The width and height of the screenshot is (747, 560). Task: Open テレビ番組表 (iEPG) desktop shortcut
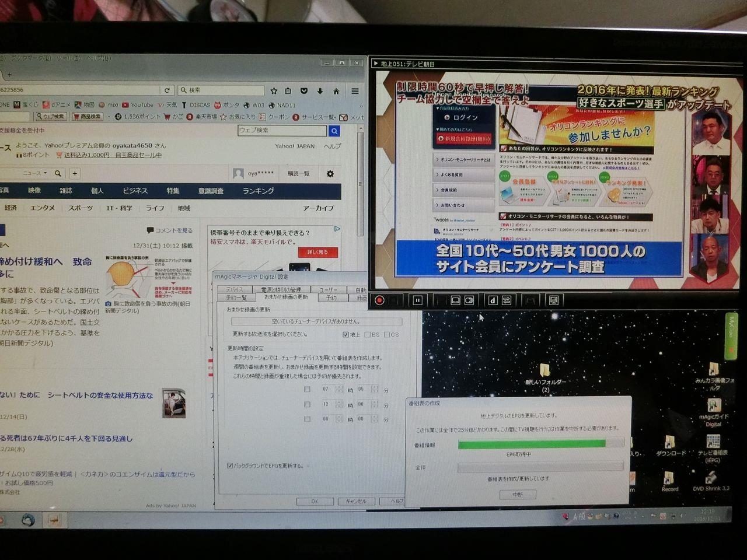point(713,448)
